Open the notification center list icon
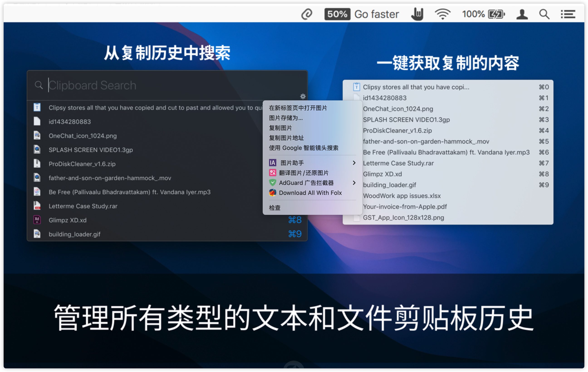This screenshot has width=588, height=372. pyautogui.click(x=568, y=14)
